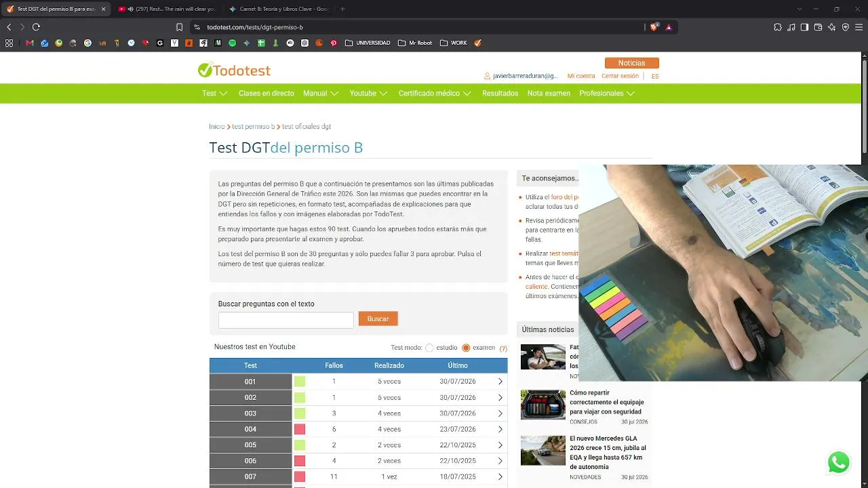The height and width of the screenshot is (488, 868).
Task: Open the apps grid in bookmarks bar
Action: (9, 43)
